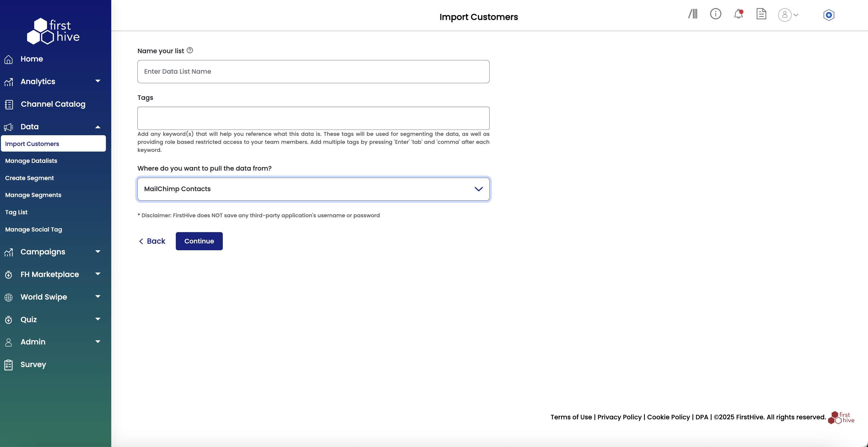Go to Home in sidebar

coord(32,59)
